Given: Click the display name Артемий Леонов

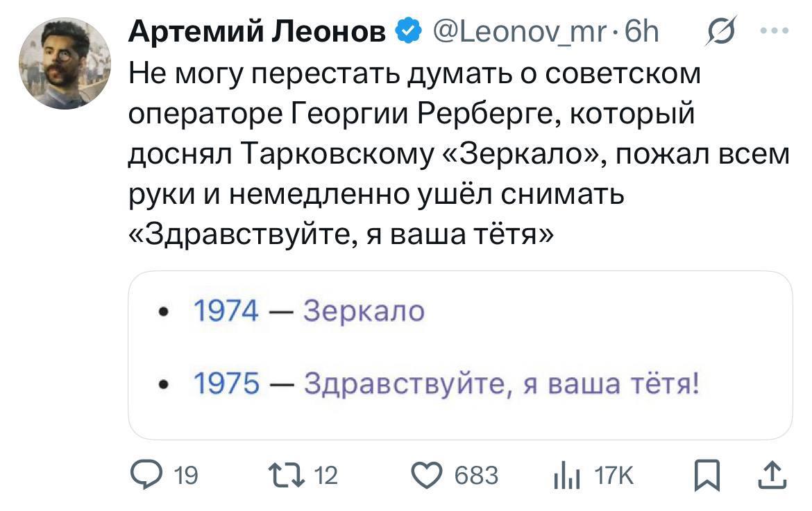Looking at the screenshot, I should [257, 31].
